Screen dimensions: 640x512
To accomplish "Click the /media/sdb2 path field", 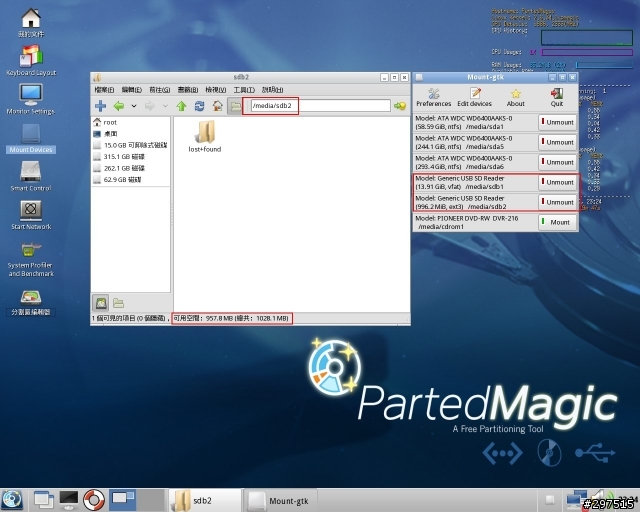I will coord(320,106).
